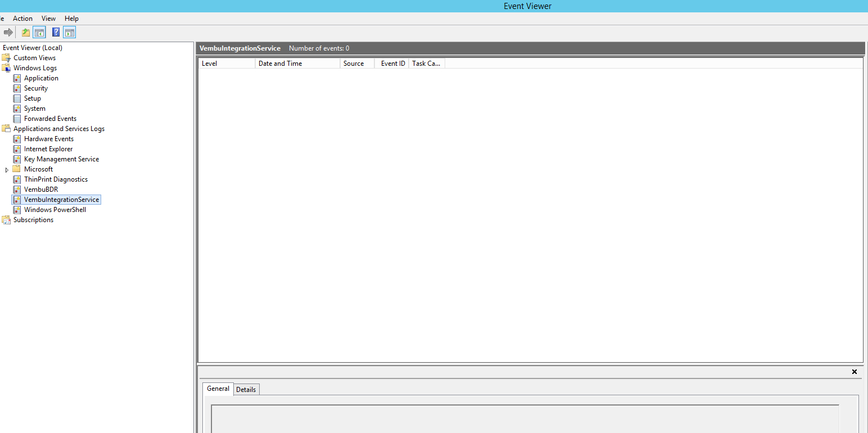Close the preview pane with the X

click(854, 372)
